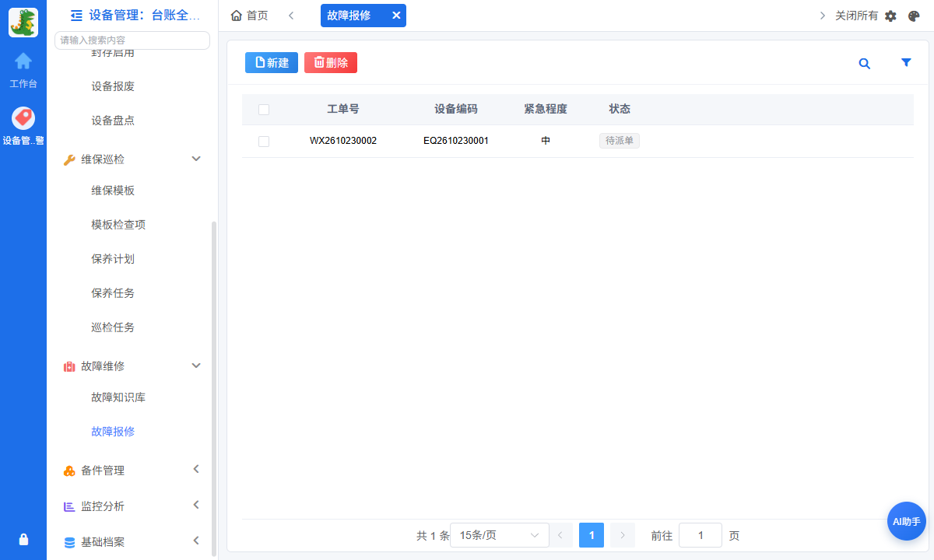This screenshot has width=934, height=560.
Task: Click work order WX2610230002
Action: point(343,142)
